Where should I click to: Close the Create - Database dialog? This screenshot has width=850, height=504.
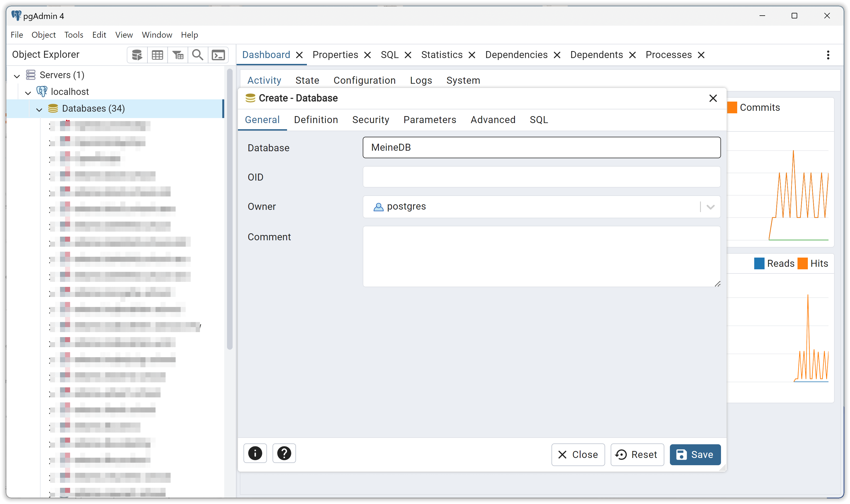tap(713, 98)
